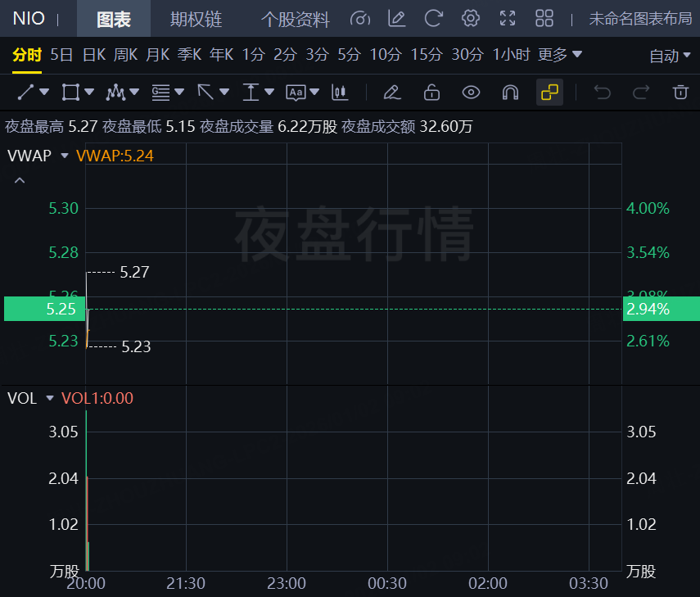Refresh the chart with the reload icon

[433, 19]
